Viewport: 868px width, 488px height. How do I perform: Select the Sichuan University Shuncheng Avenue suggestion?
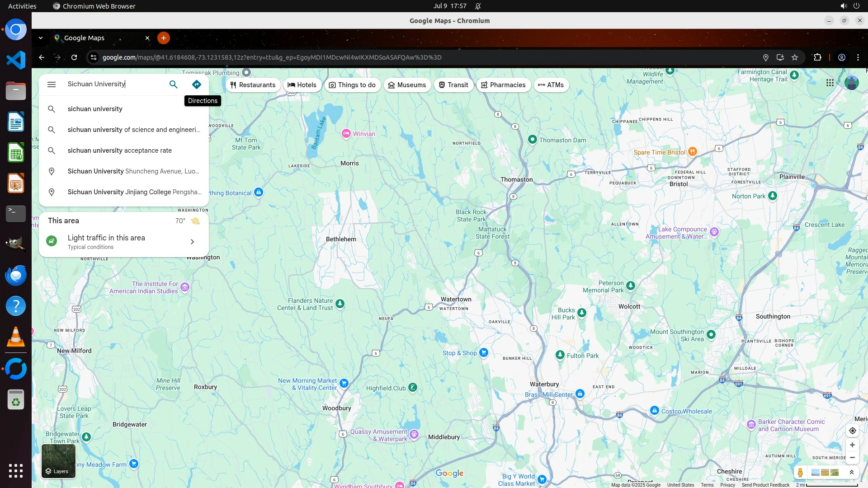(133, 171)
